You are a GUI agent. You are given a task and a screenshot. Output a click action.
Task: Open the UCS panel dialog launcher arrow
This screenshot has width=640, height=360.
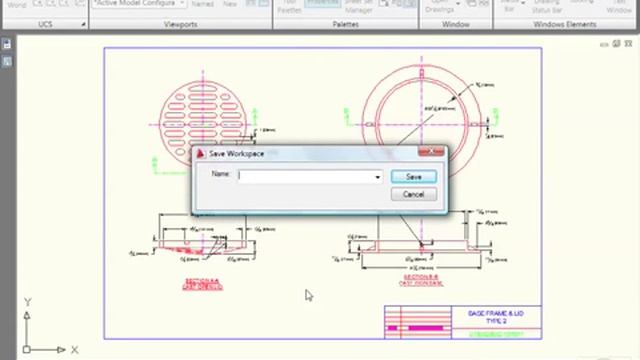click(x=83, y=24)
